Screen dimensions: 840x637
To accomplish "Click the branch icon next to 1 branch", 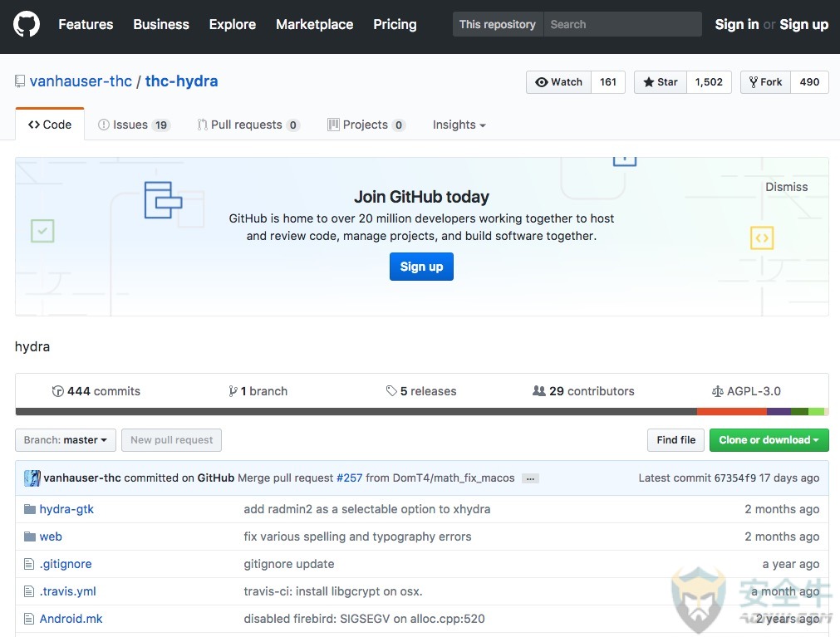I will 233,391.
